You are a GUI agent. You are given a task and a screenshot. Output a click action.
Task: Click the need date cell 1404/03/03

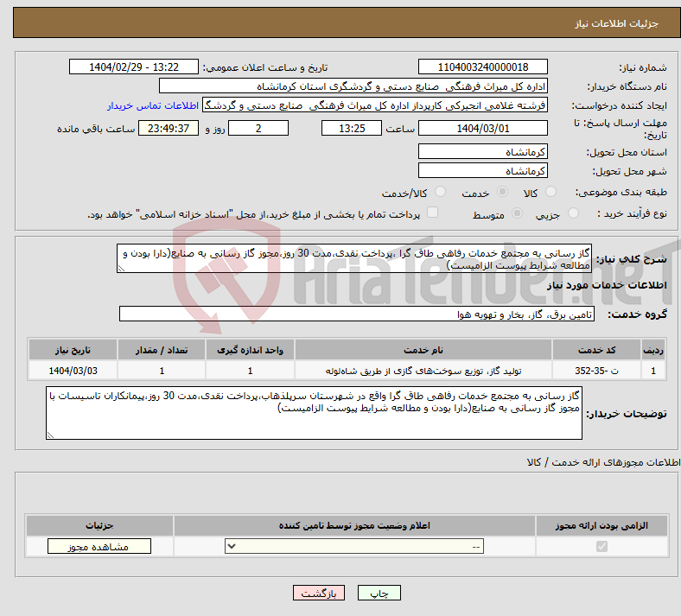[73, 371]
